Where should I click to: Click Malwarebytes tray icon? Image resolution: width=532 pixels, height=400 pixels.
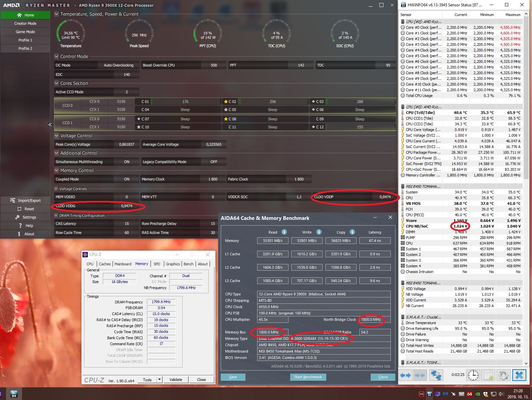pyautogui.click(x=445, y=394)
